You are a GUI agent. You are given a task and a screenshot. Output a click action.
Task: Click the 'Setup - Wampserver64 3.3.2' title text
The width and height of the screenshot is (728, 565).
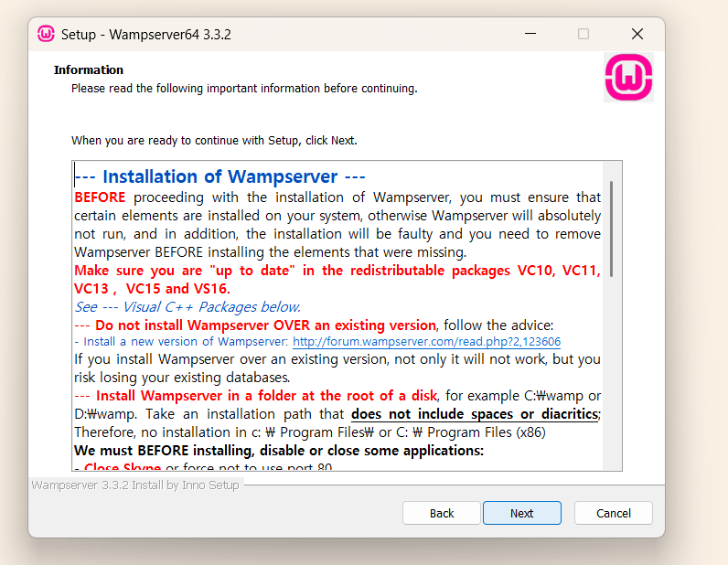(x=145, y=35)
